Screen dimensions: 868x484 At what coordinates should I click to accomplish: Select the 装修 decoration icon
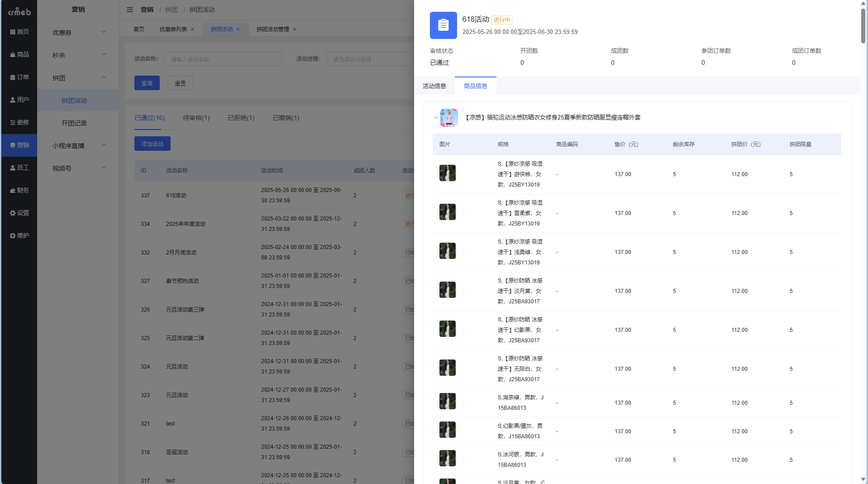click(x=19, y=122)
